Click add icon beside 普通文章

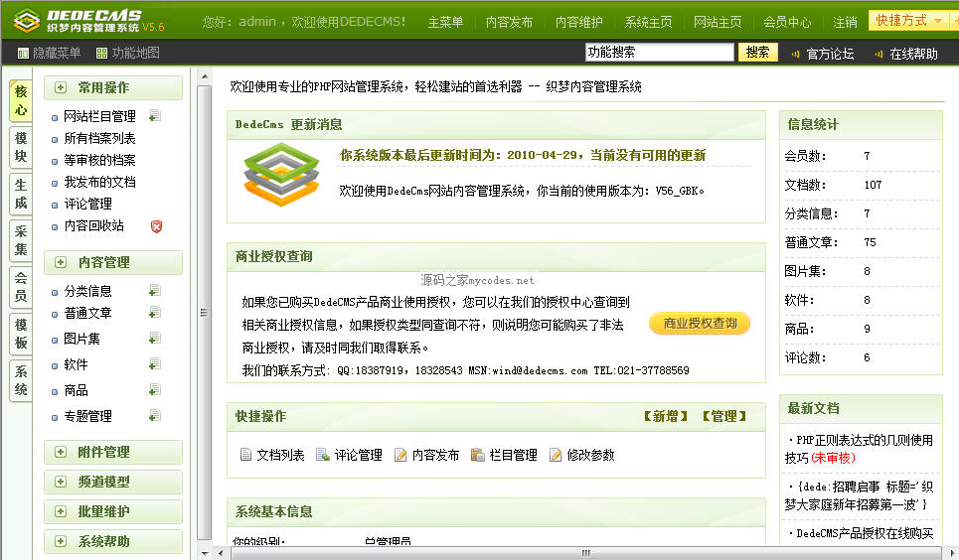click(x=155, y=313)
